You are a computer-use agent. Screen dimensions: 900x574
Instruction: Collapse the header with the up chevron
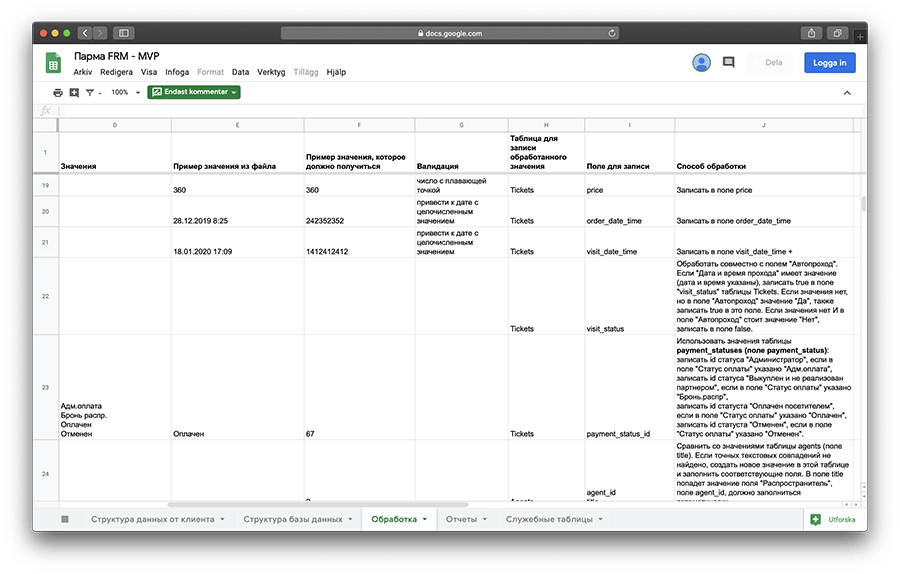(x=847, y=92)
